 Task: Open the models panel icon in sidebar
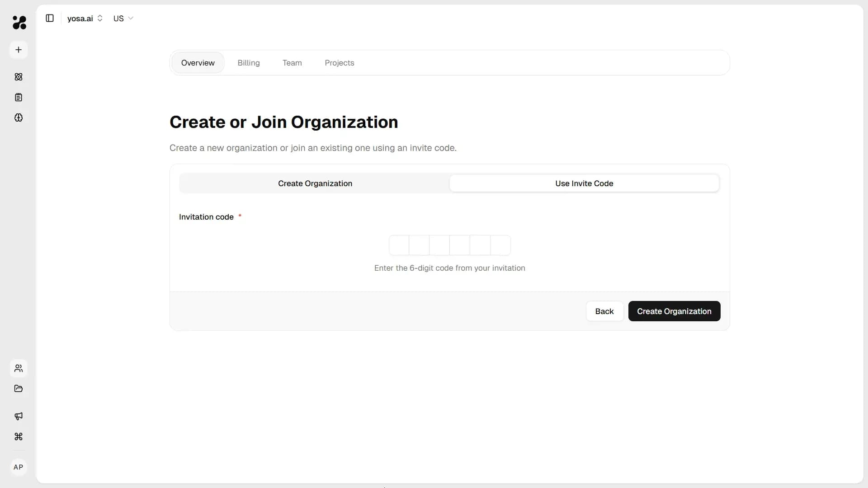(19, 76)
